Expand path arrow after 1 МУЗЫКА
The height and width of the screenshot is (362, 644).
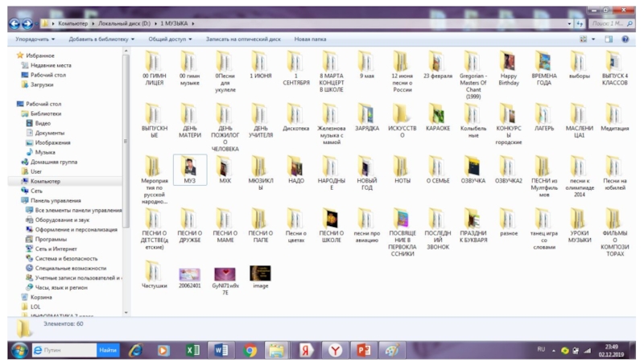click(x=192, y=24)
